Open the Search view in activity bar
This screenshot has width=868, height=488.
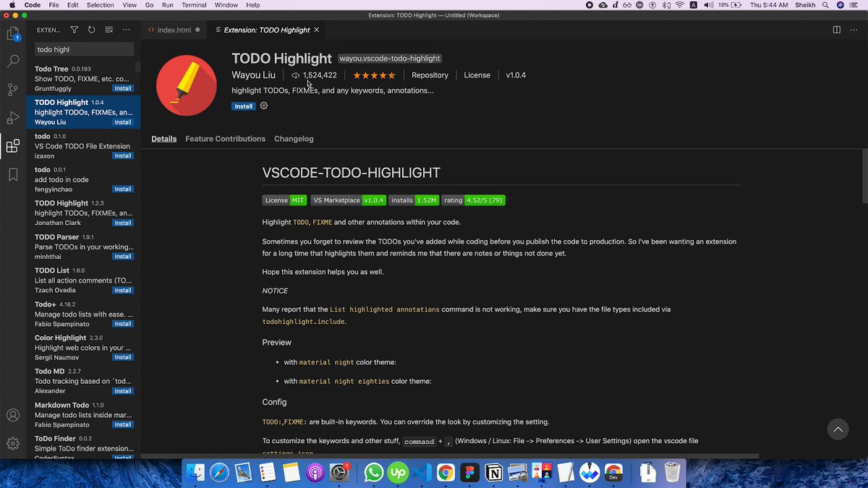point(13,62)
